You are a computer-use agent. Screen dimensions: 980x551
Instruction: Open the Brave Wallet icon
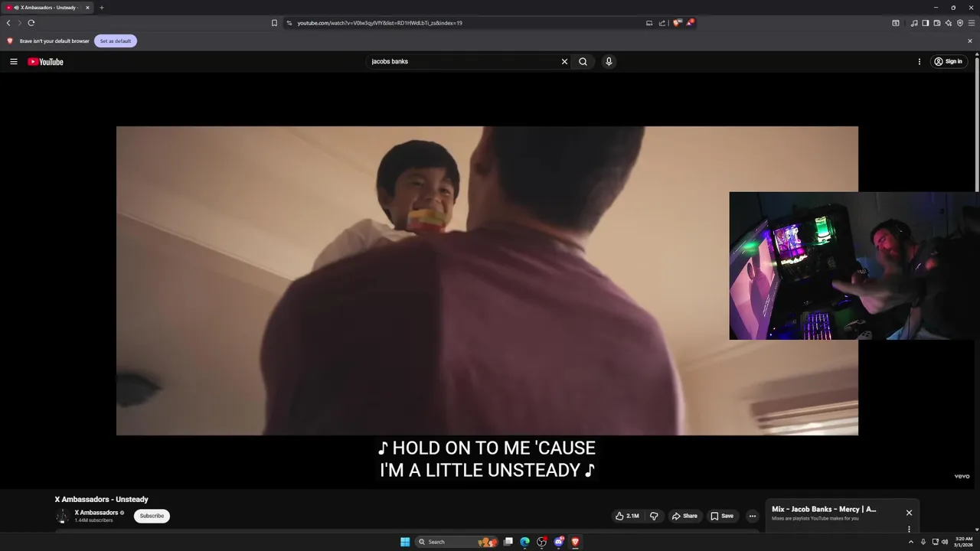click(937, 23)
